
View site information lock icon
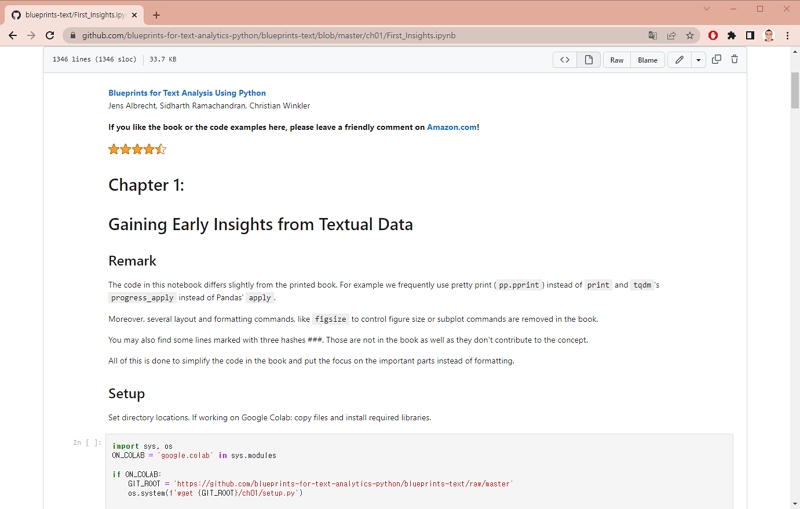point(73,36)
